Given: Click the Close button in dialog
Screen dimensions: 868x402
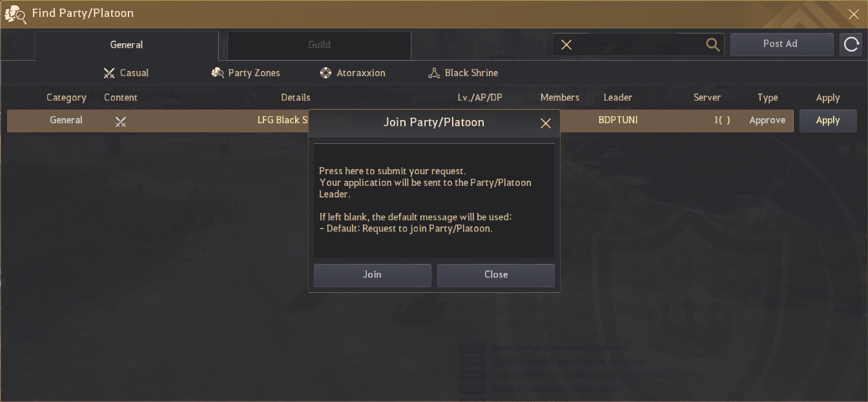Looking at the screenshot, I should coord(495,275).
